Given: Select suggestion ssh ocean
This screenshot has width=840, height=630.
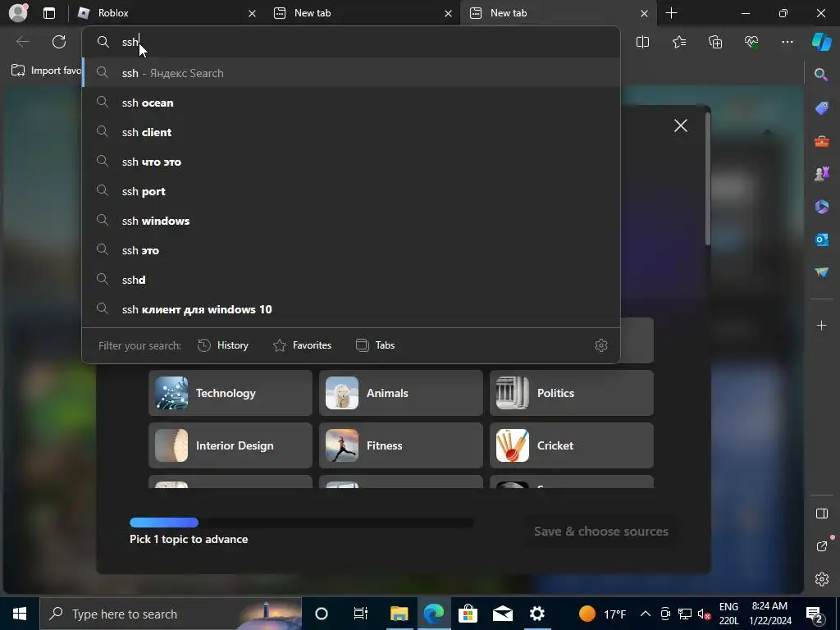Looking at the screenshot, I should click(351, 103).
